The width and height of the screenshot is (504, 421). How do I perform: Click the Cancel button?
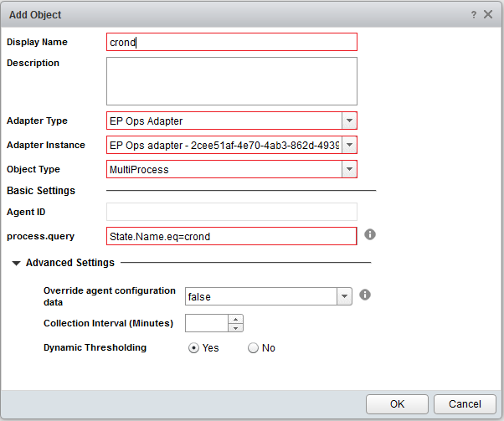465,403
